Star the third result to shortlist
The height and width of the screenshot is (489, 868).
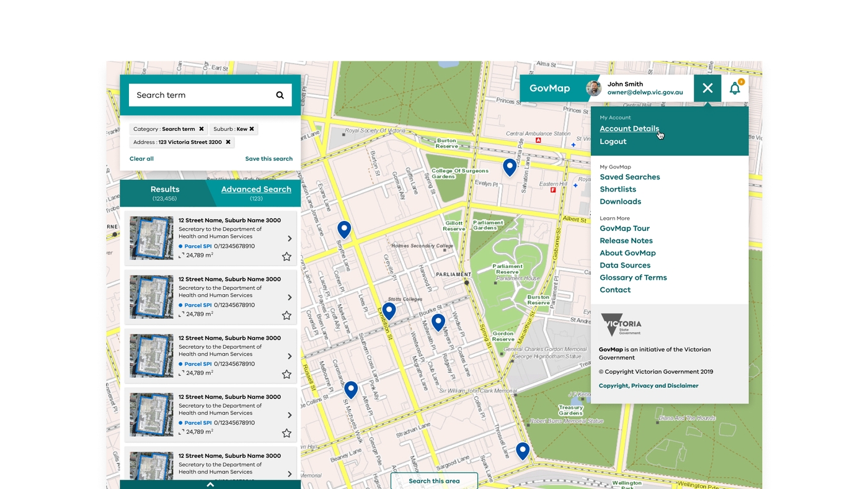click(286, 374)
